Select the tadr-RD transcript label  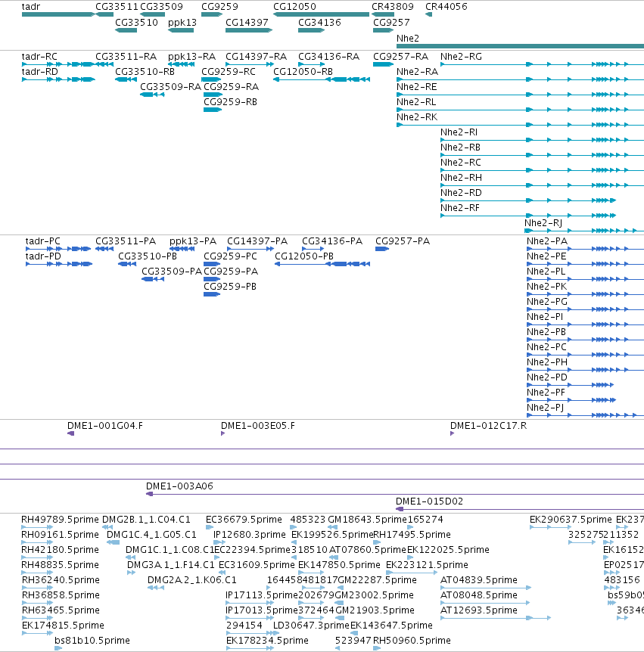click(40, 72)
